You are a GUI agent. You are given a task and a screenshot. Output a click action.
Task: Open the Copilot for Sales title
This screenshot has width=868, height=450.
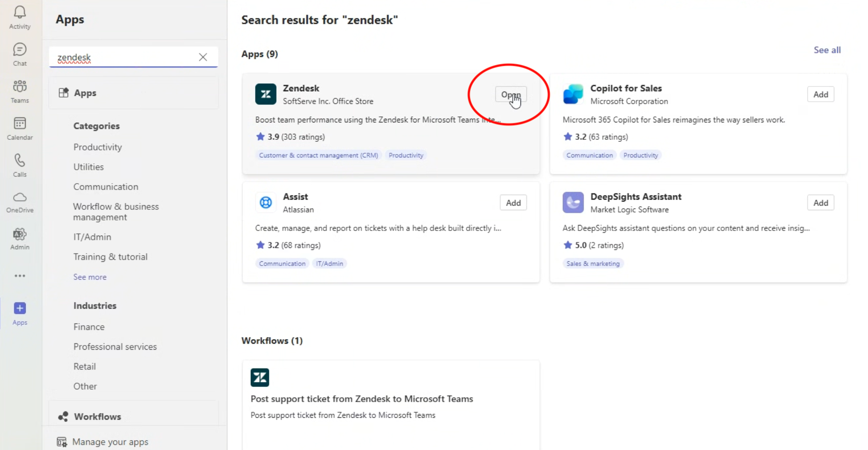tap(626, 88)
